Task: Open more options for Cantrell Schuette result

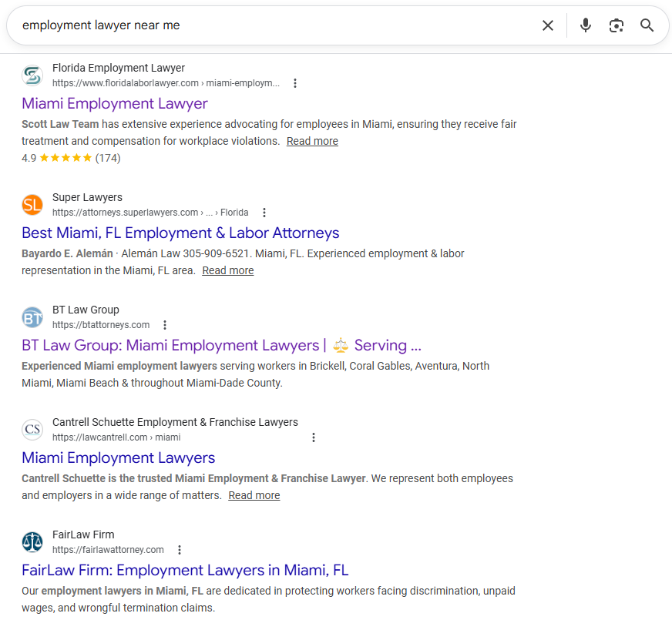Action: click(x=313, y=437)
